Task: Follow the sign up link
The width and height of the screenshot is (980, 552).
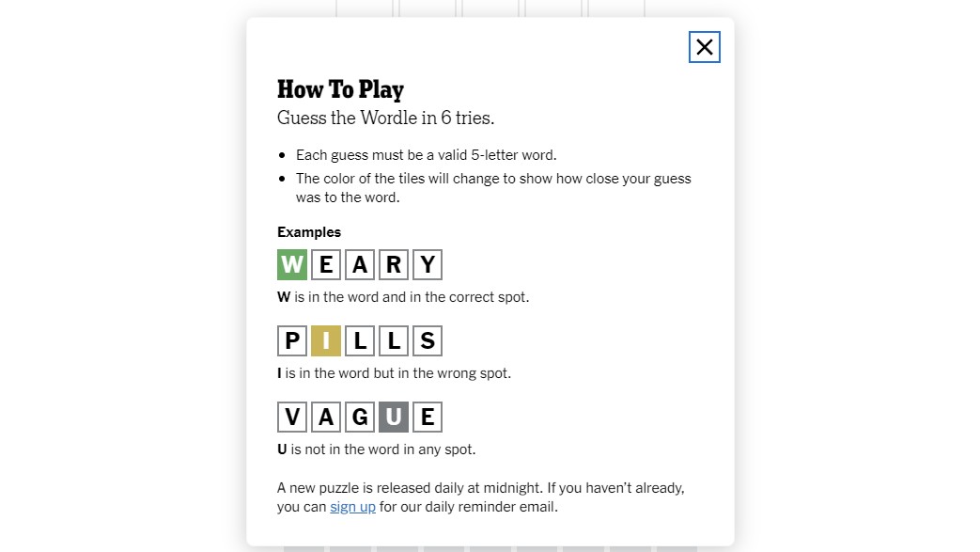Action: [x=352, y=507]
